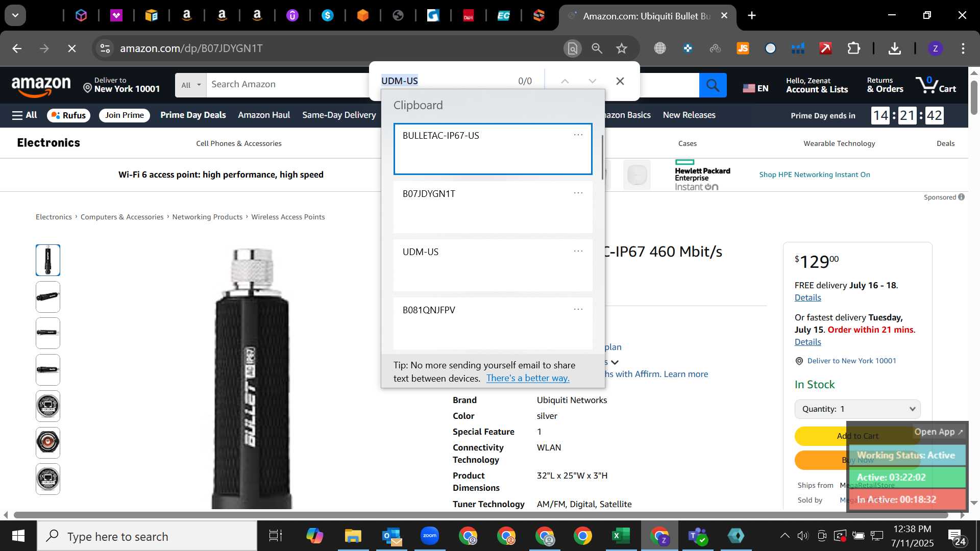Click Shop HPE Networking Instant On

tap(815, 174)
